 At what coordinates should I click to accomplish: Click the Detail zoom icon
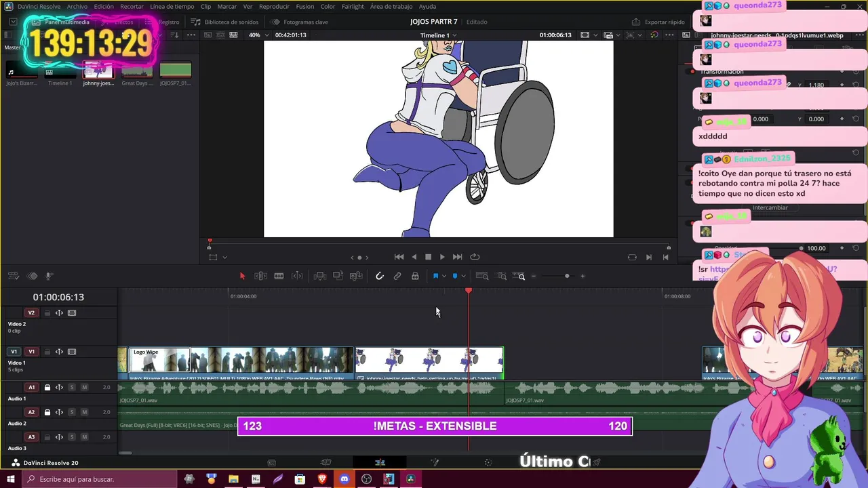click(502, 276)
